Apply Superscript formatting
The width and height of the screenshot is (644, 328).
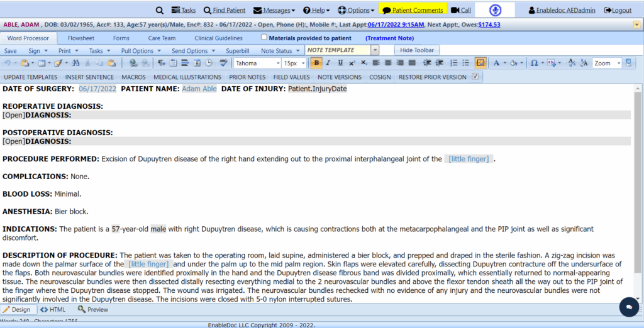(x=352, y=63)
